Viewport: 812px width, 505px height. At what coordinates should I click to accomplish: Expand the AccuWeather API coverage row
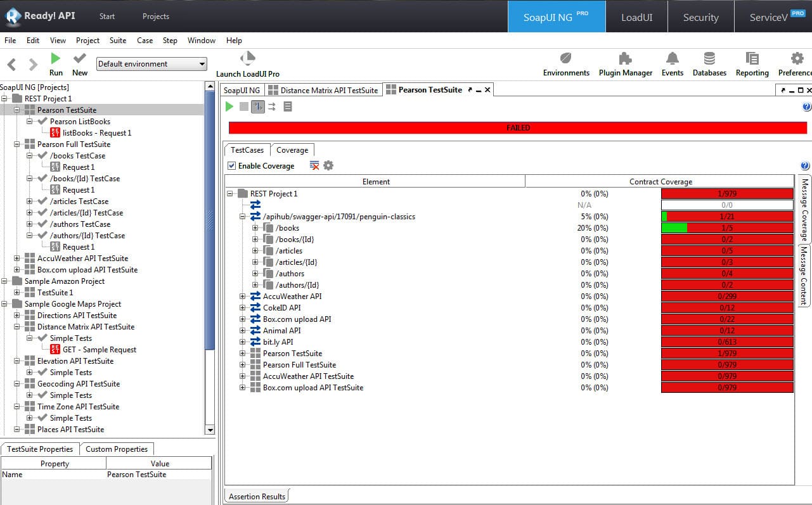243,297
